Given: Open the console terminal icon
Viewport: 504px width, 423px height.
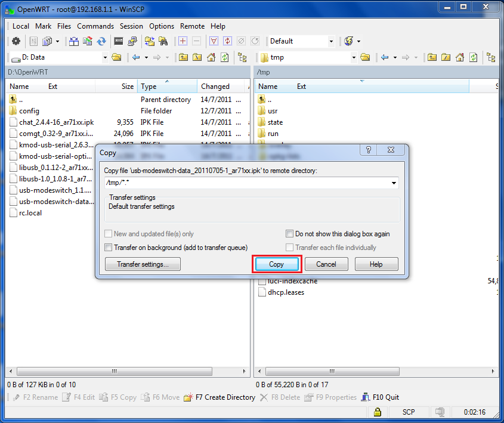Looking at the screenshot, I should tap(119, 41).
